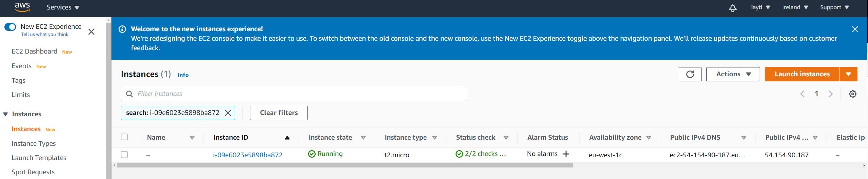Select the i-09e6023e5898ba872 row checkbox
The width and height of the screenshot is (868, 179).
click(x=124, y=155)
